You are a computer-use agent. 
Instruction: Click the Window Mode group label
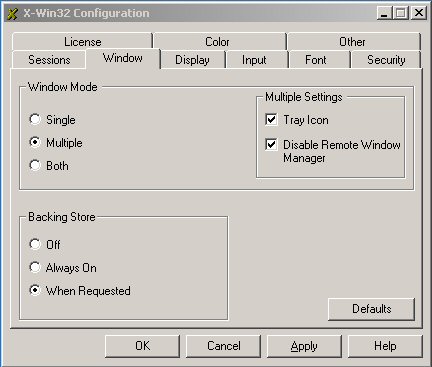click(63, 87)
